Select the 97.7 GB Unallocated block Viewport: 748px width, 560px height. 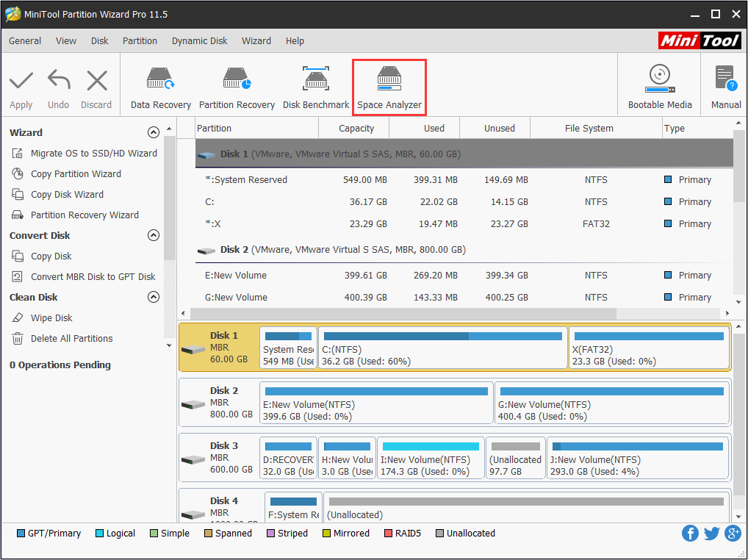pyautogui.click(x=515, y=458)
